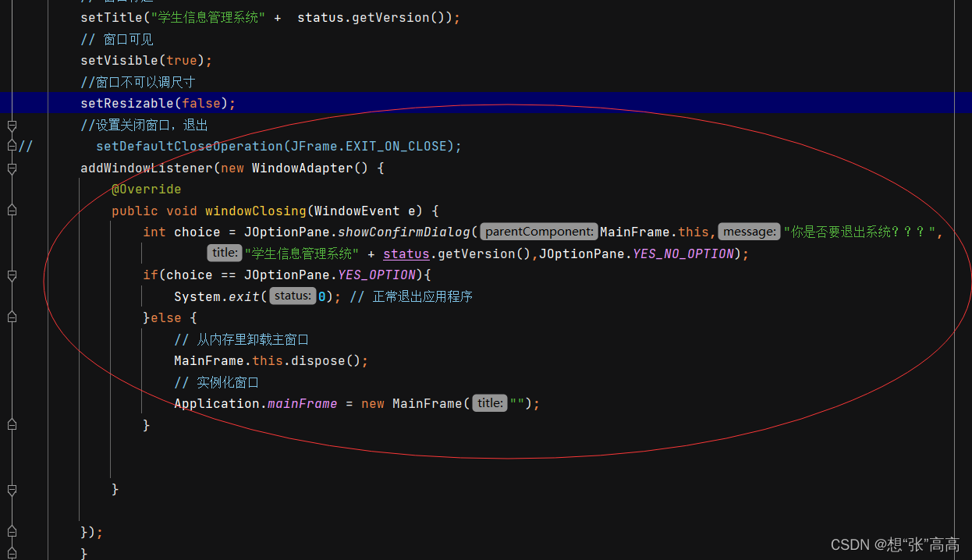Click the YES_OPTION constant in the if condition
The image size is (972, 560).
tap(377, 275)
